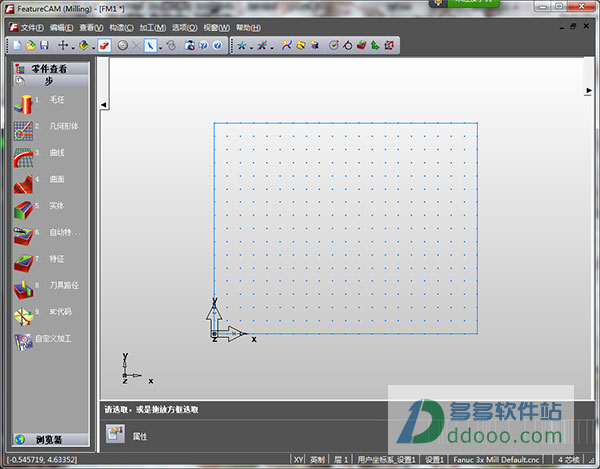The height and width of the screenshot is (469, 600).
Task: Open the 加工(M) menu
Action: pos(152,28)
